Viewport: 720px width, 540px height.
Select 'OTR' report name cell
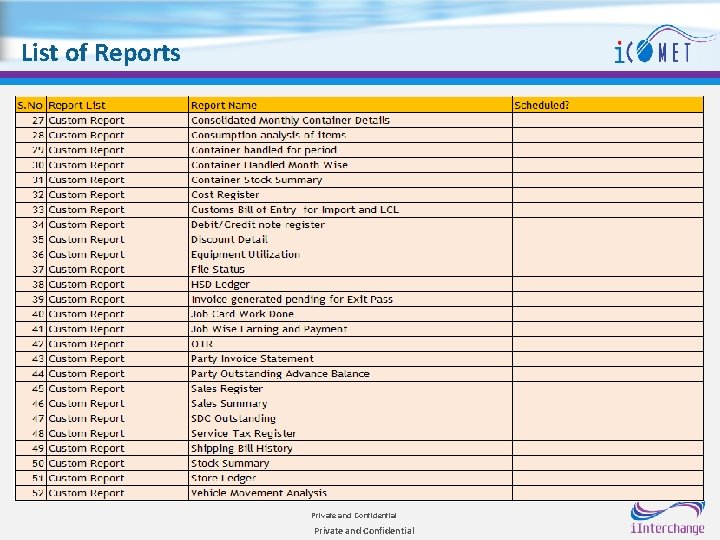pyautogui.click(x=350, y=344)
